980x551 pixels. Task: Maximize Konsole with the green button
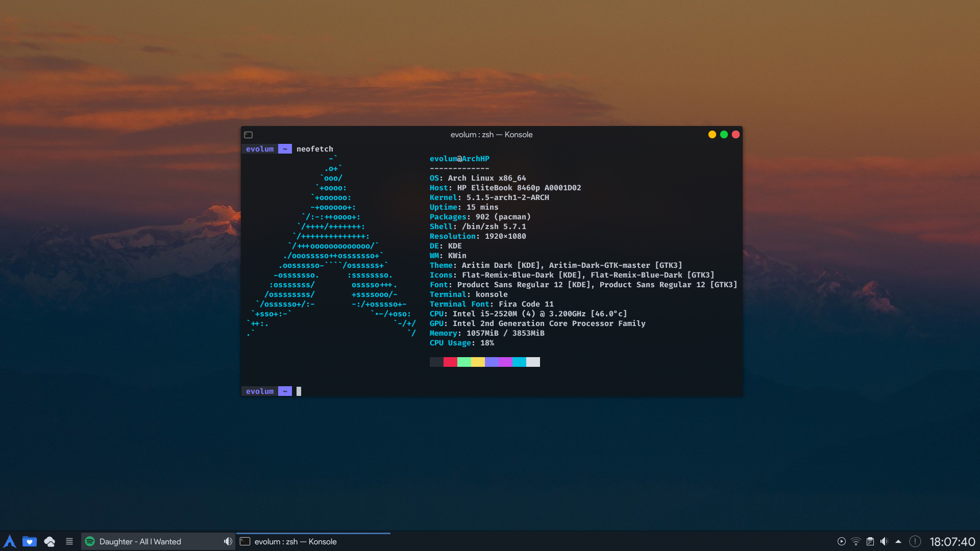724,135
